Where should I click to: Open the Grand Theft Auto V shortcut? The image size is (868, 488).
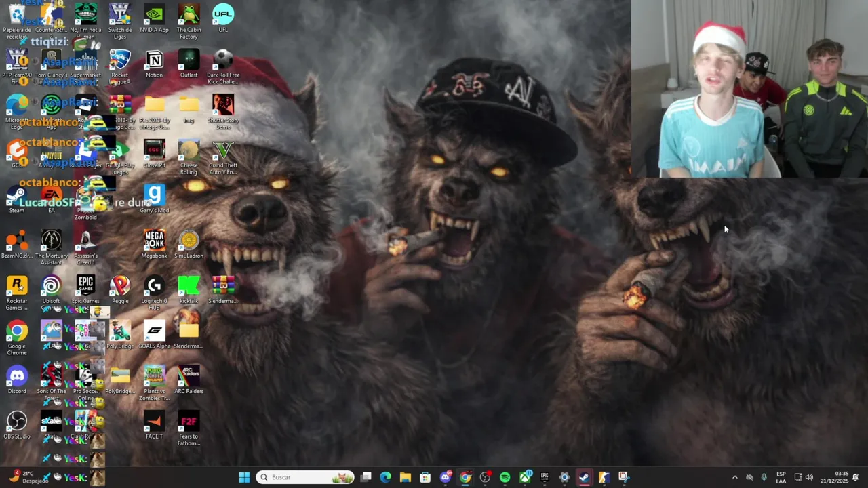tap(223, 157)
